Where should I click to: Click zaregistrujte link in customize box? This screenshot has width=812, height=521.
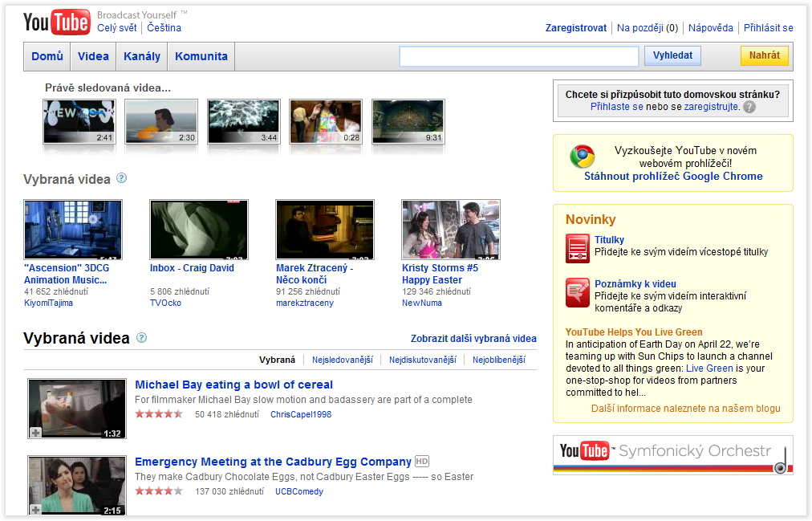point(712,107)
